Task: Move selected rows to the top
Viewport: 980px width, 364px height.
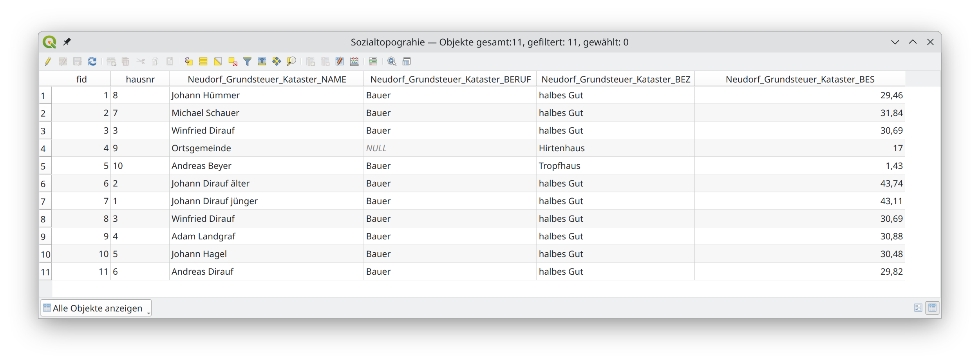Action: 262,62
